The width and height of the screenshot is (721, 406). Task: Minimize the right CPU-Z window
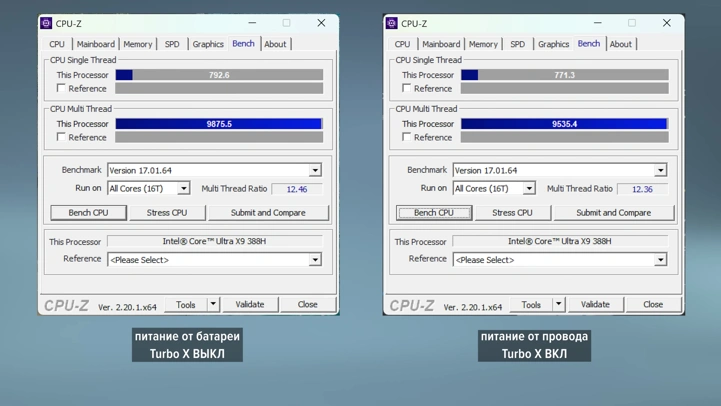click(597, 23)
